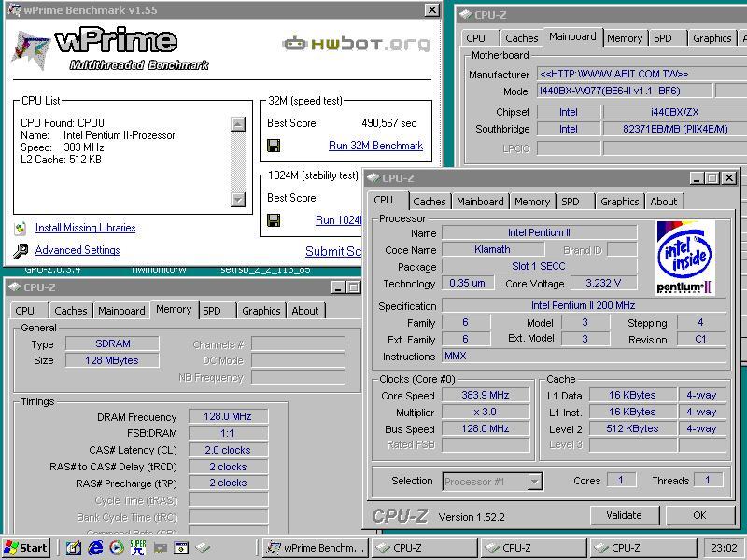Select Caches tab in CPU-Z Memory window
The image size is (747, 560).
click(71, 311)
